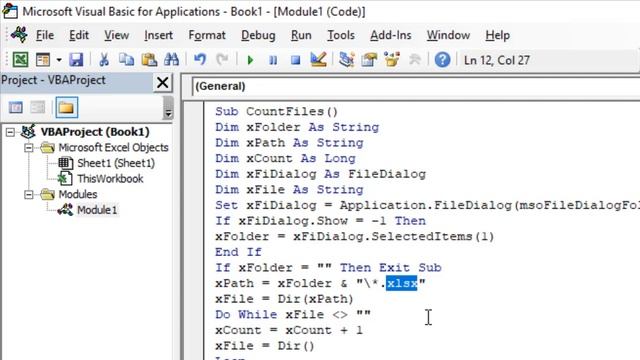
Task: Click the Cut scissors icon
Action: point(104,60)
